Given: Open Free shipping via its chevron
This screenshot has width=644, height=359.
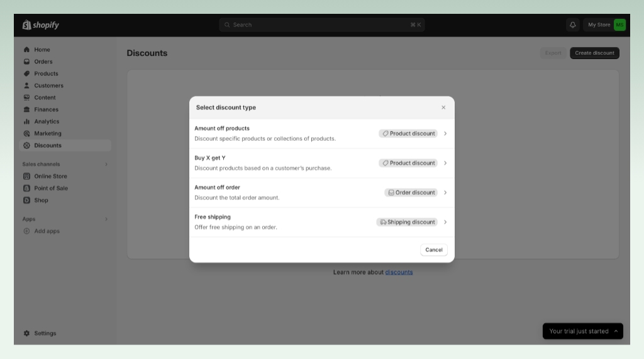Looking at the screenshot, I should (445, 222).
